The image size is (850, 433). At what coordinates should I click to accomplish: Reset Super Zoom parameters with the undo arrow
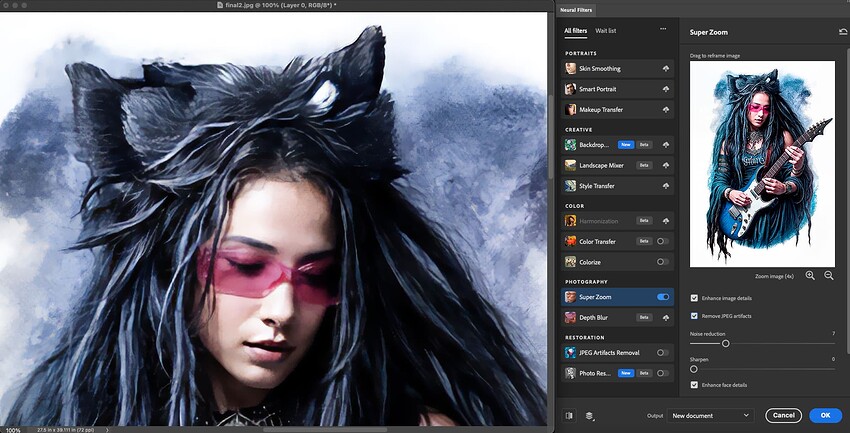(x=842, y=33)
